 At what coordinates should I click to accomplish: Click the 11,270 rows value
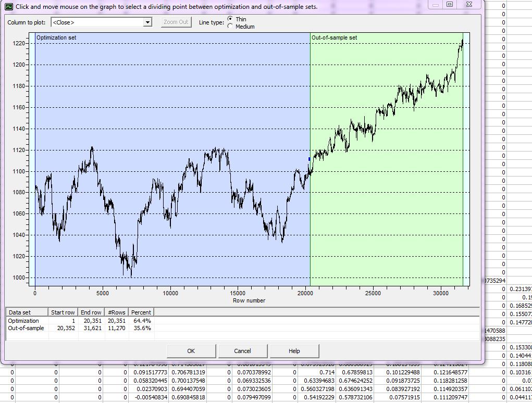click(x=117, y=328)
